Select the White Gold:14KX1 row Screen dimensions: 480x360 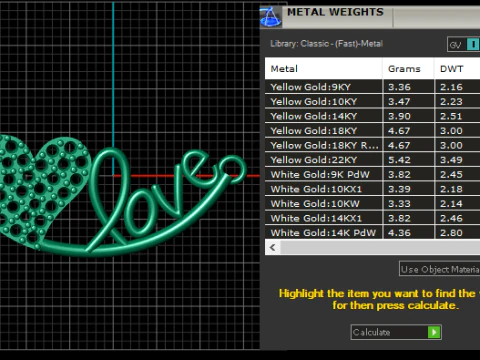coord(372,218)
